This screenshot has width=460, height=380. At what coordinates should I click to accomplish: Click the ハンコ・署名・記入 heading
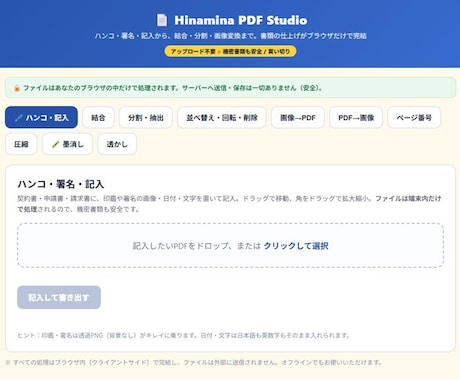click(x=61, y=184)
